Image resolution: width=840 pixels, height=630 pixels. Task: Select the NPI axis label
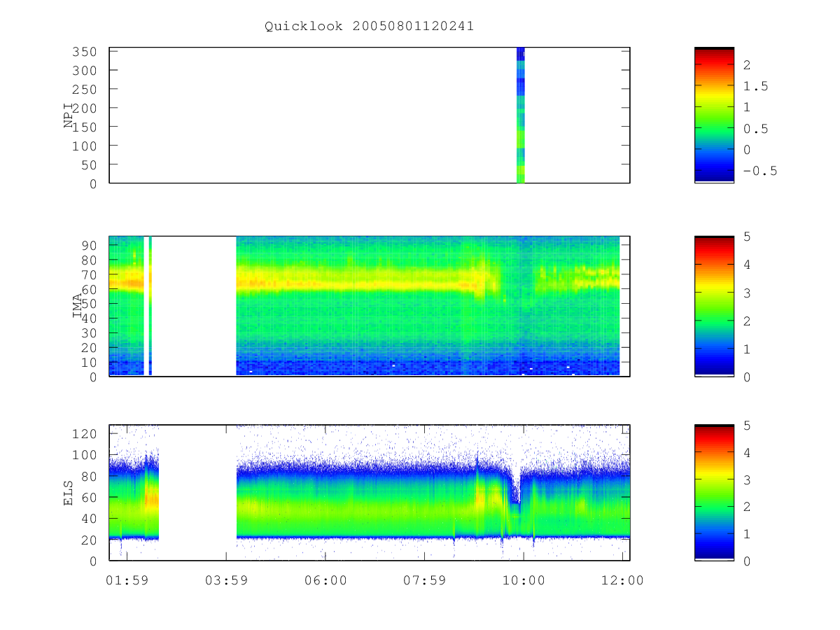point(69,115)
